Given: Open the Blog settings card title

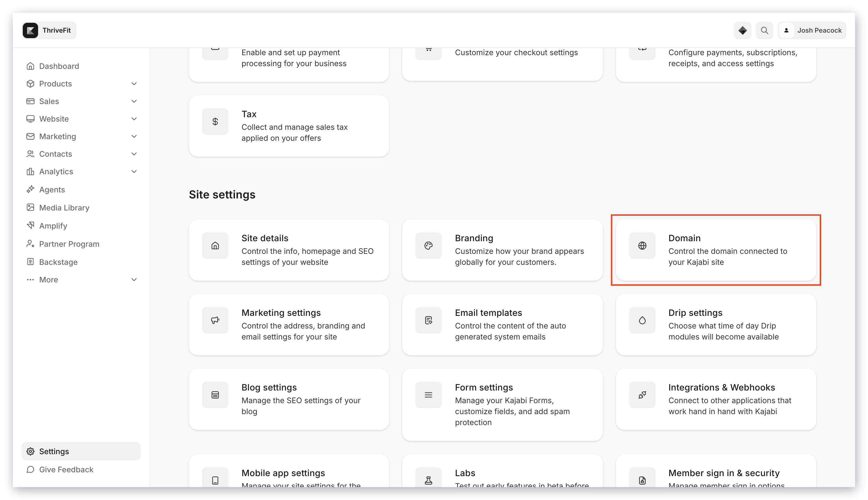Looking at the screenshot, I should (x=269, y=387).
